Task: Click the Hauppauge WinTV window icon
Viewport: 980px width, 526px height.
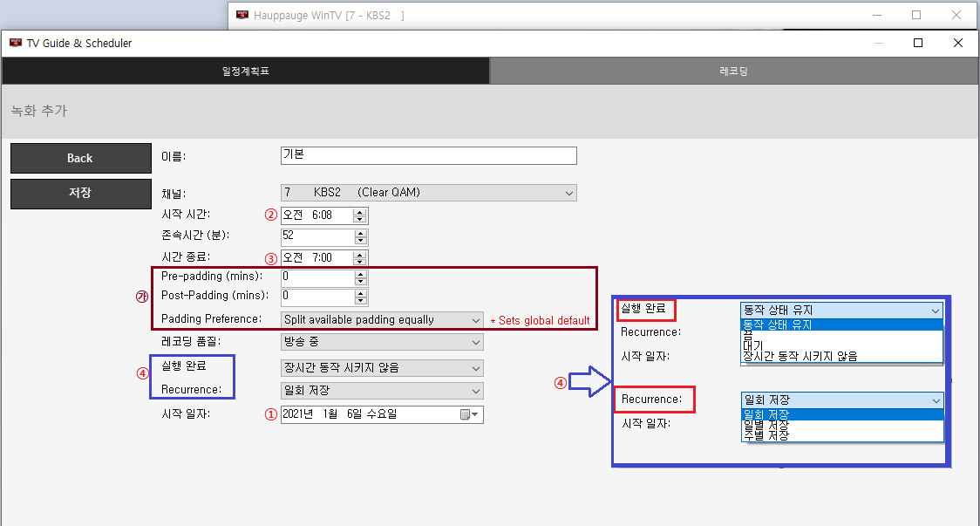Action: coord(242,15)
